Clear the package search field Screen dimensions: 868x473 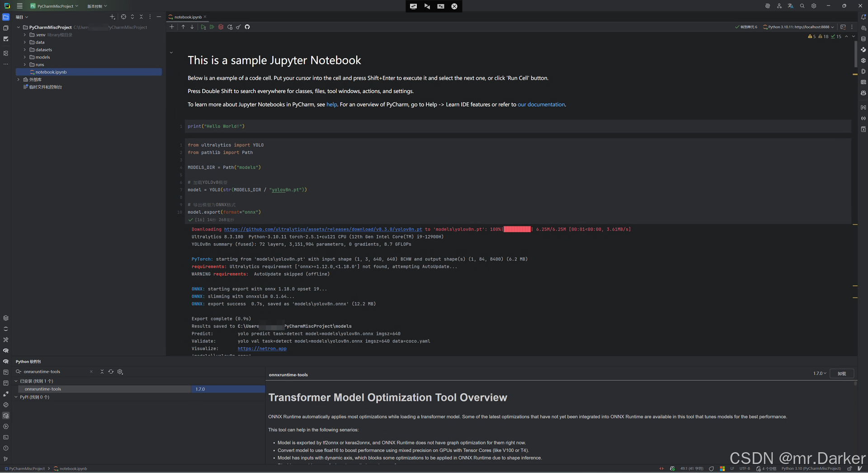[91, 372]
